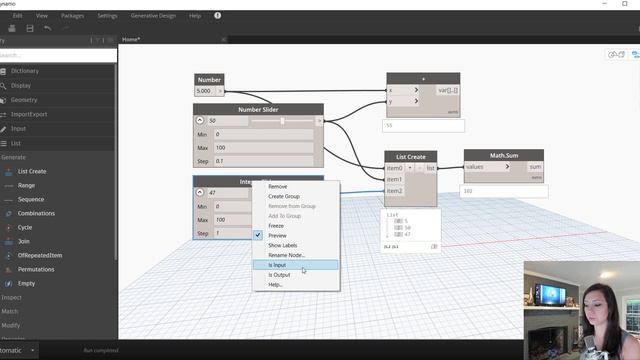Click the open file toolbar icon
Viewport: 640px width, 360px height.
click(x=12, y=28)
